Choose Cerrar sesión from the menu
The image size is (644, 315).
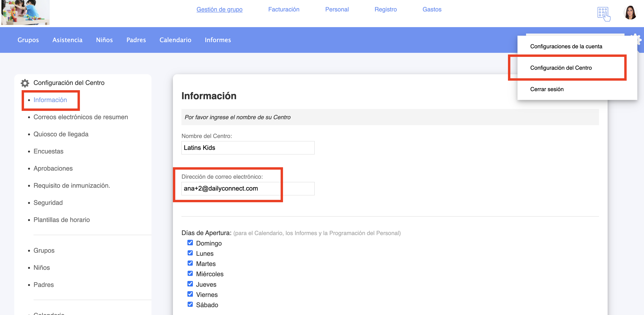pyautogui.click(x=547, y=89)
